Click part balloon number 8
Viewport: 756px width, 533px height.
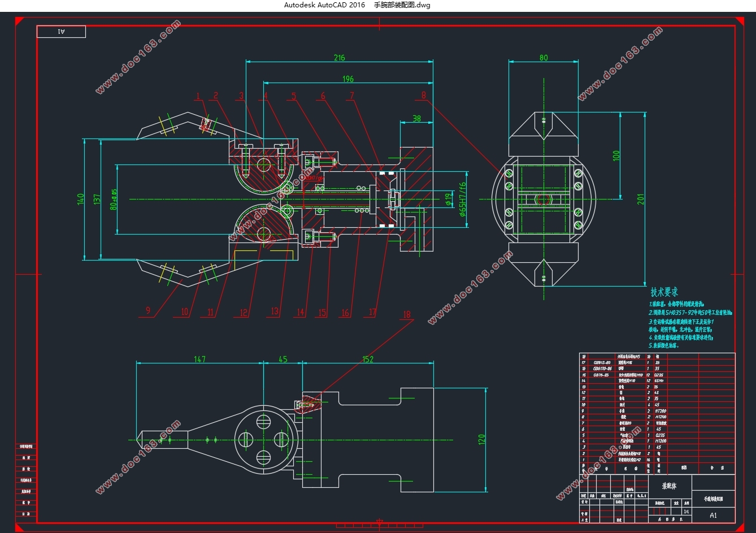424,96
